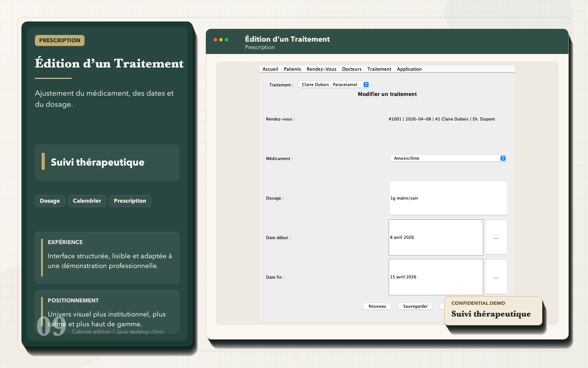The width and height of the screenshot is (588, 368).
Task: Click the arrow of the Amoxicilline Médicament dropdown
Action: (503, 158)
